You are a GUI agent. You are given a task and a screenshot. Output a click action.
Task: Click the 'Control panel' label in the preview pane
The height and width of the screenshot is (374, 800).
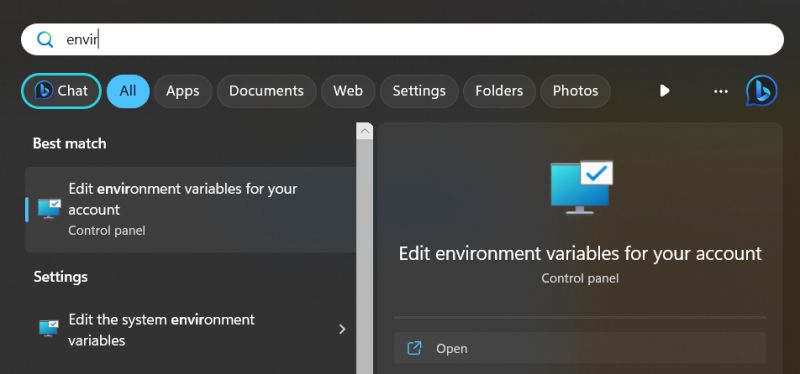(580, 279)
